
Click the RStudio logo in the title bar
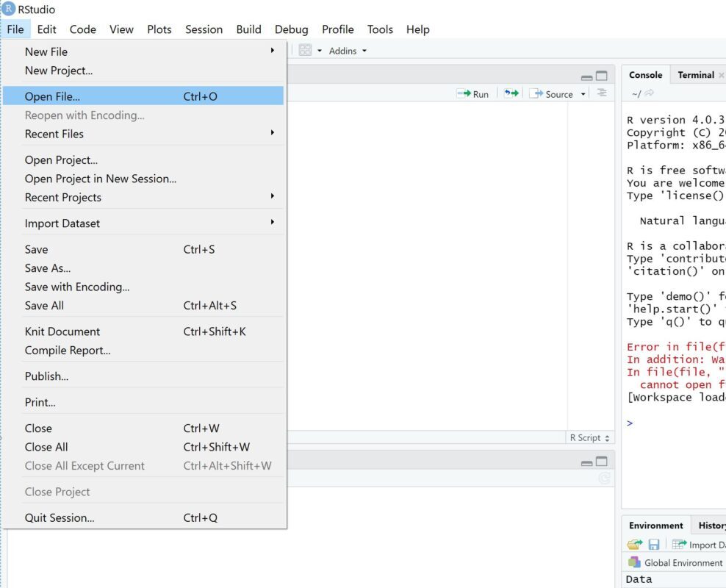pyautogui.click(x=9, y=9)
